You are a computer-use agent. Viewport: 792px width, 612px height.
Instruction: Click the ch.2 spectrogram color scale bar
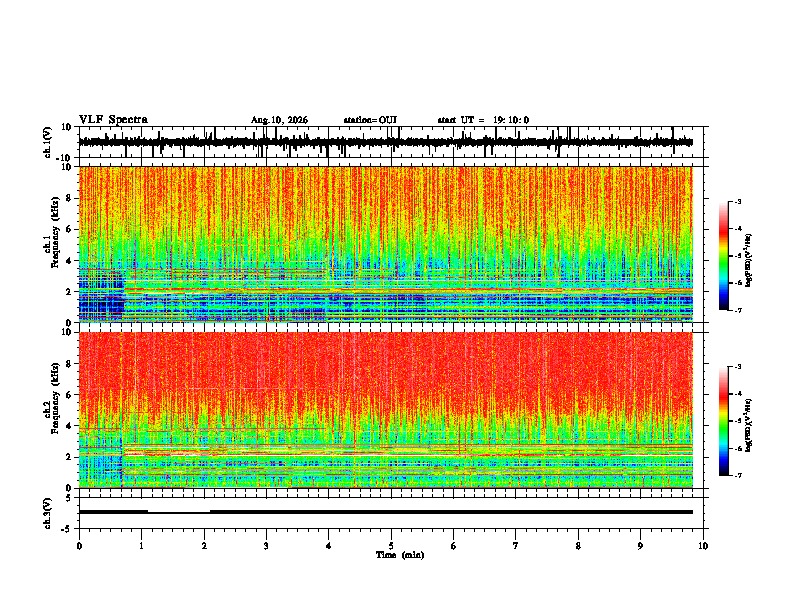click(x=723, y=421)
